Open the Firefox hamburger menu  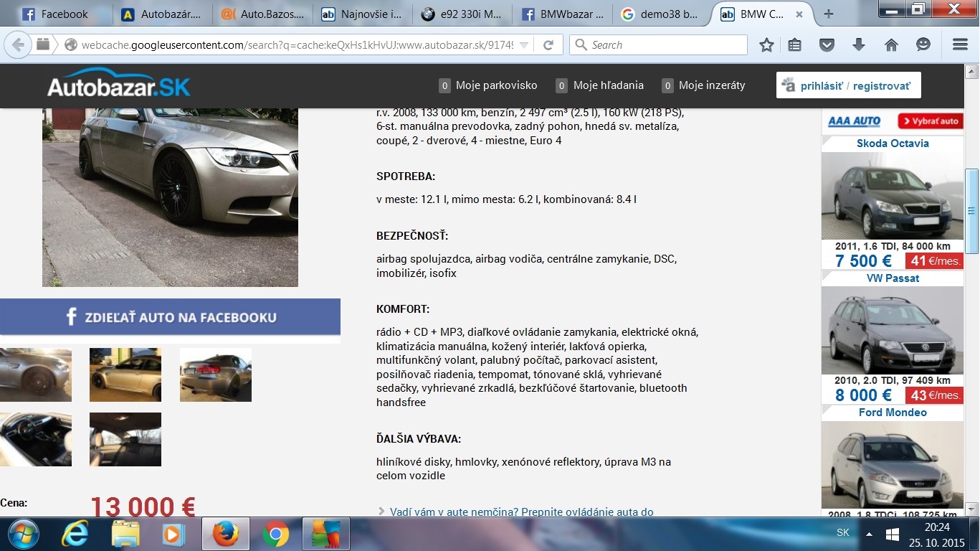pos(960,45)
